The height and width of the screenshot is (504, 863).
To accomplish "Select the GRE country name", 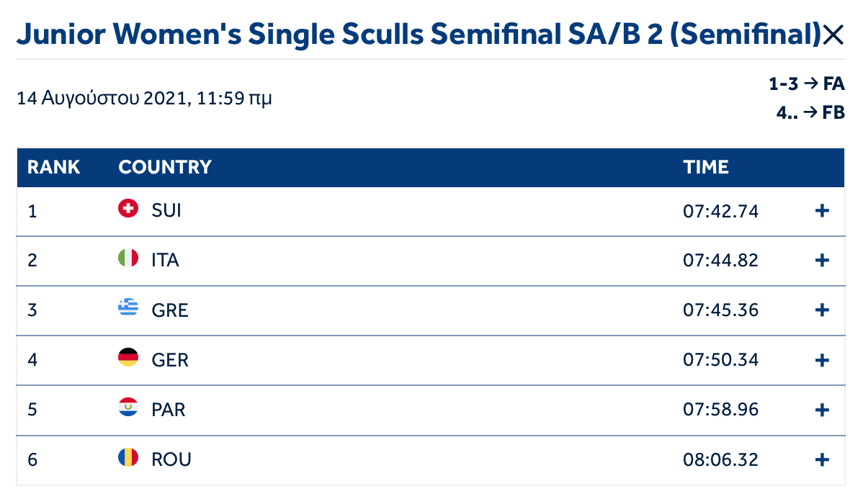I will click(x=170, y=310).
